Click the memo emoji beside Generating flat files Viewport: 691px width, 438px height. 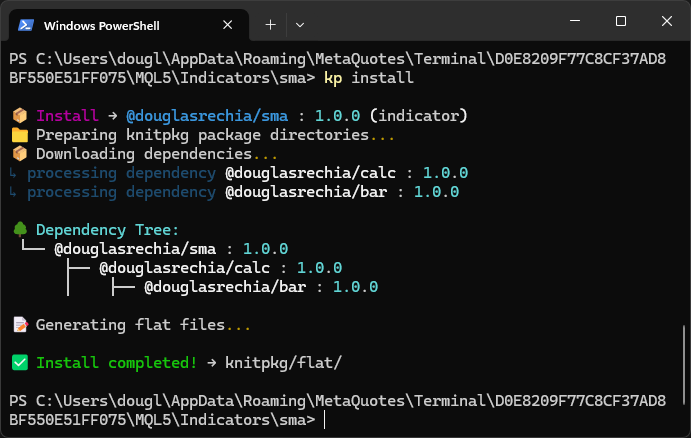(x=18, y=325)
